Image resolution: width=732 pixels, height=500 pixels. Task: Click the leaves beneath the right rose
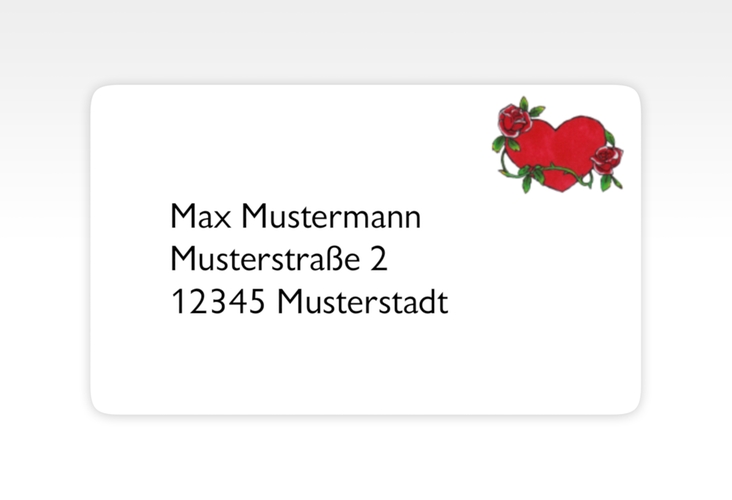[610, 182]
